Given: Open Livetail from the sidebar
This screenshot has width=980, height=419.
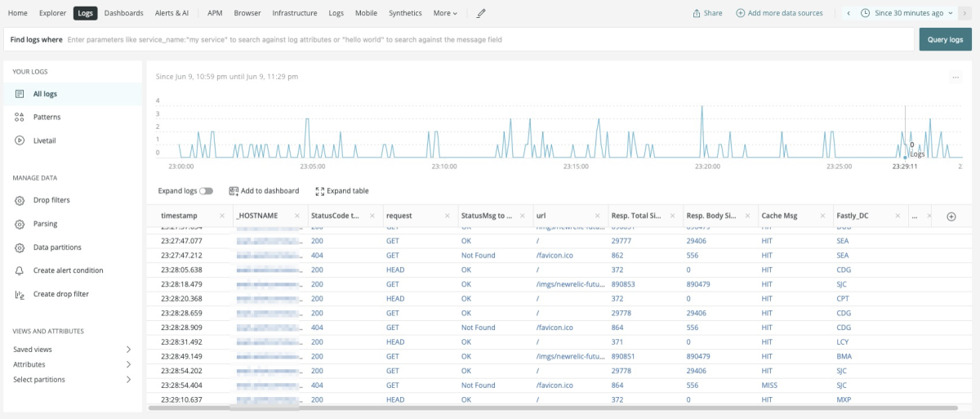Looking at the screenshot, I should (x=44, y=140).
